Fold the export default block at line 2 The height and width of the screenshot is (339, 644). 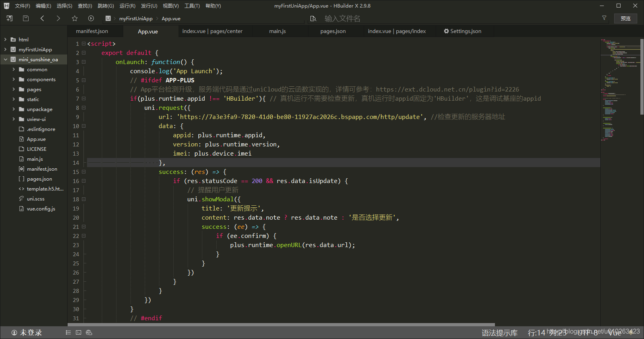[x=83, y=53]
